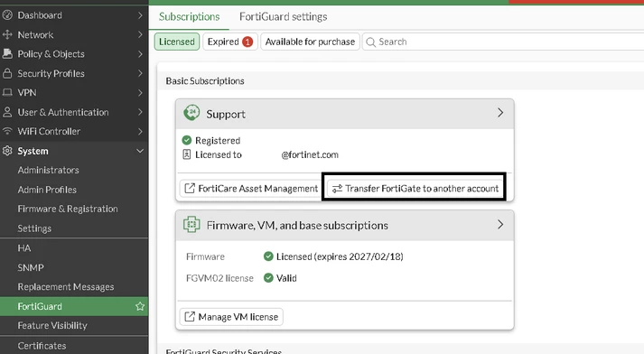Open the Support card chevron
644x354 pixels.
point(499,113)
